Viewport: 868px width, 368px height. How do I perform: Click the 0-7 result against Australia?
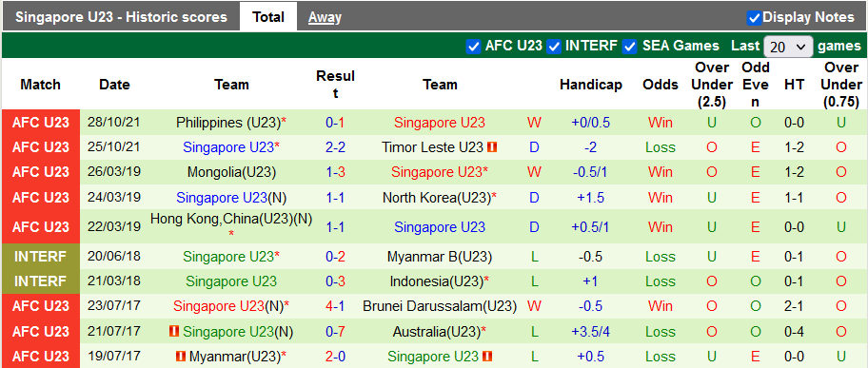coord(335,332)
